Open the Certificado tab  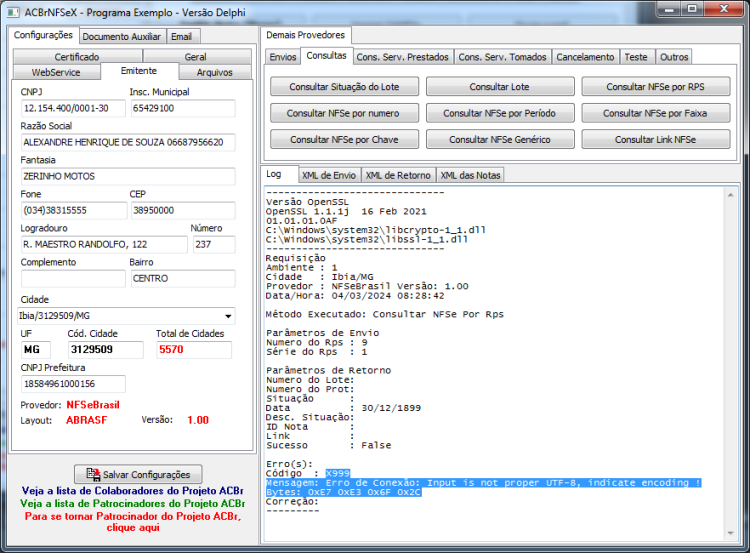[77, 56]
